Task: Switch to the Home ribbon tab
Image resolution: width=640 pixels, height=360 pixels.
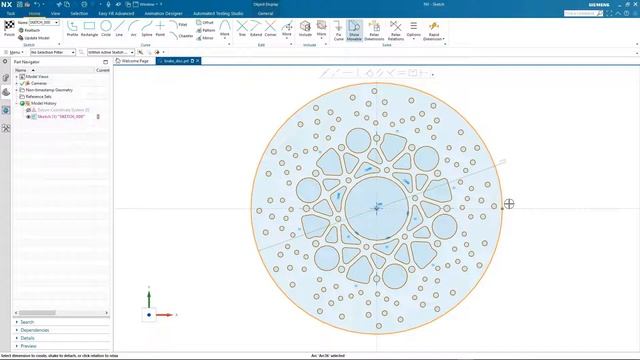Action: (34, 13)
